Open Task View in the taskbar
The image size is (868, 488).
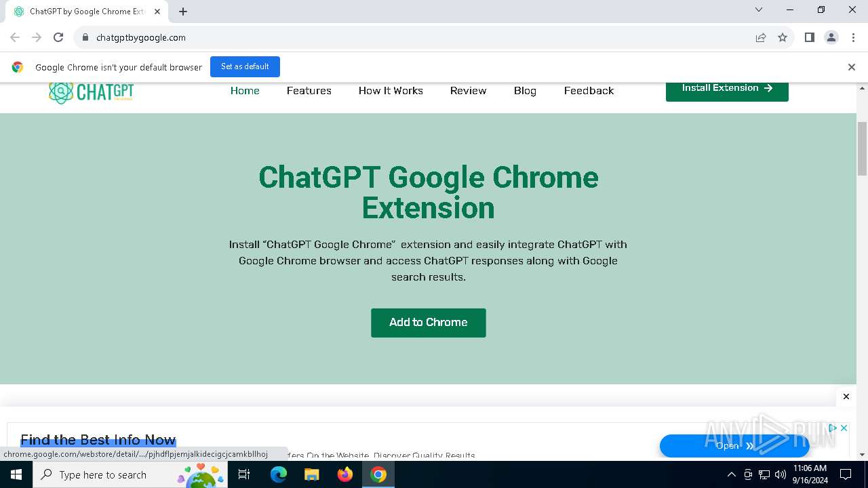tap(244, 474)
